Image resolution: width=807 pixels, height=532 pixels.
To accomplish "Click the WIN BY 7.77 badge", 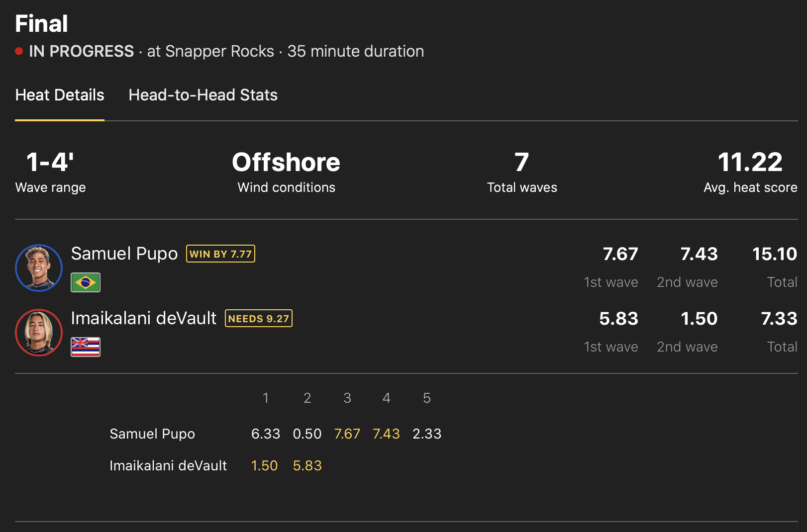I will tap(220, 254).
